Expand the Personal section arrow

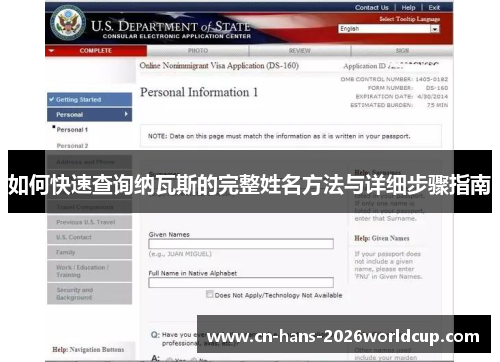click(126, 114)
